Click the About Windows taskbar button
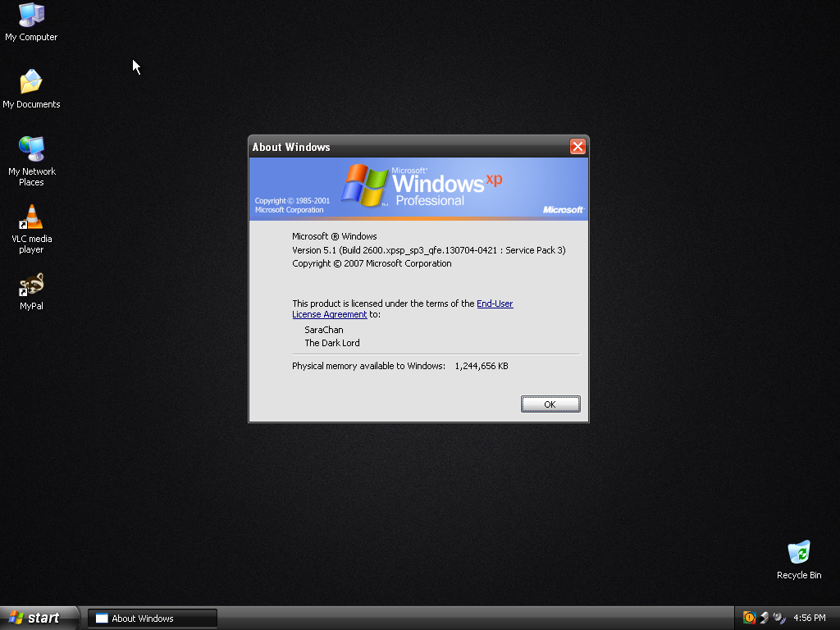 [153, 619]
